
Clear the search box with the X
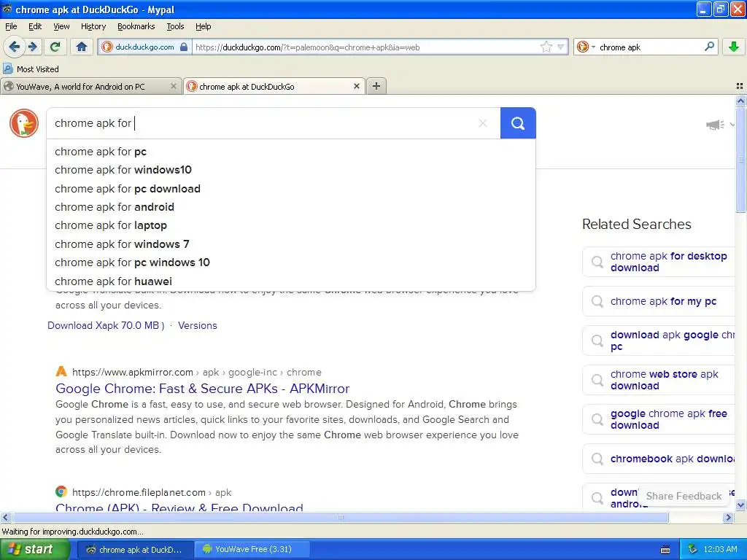pos(483,123)
